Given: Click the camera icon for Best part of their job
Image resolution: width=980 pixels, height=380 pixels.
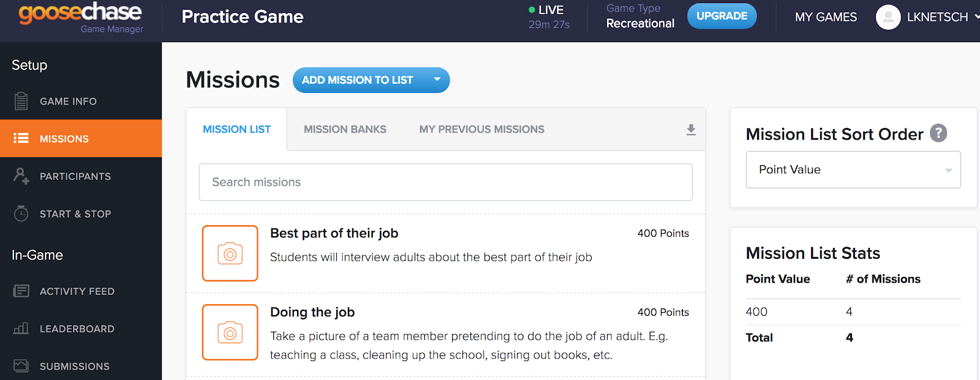Looking at the screenshot, I should [x=230, y=253].
